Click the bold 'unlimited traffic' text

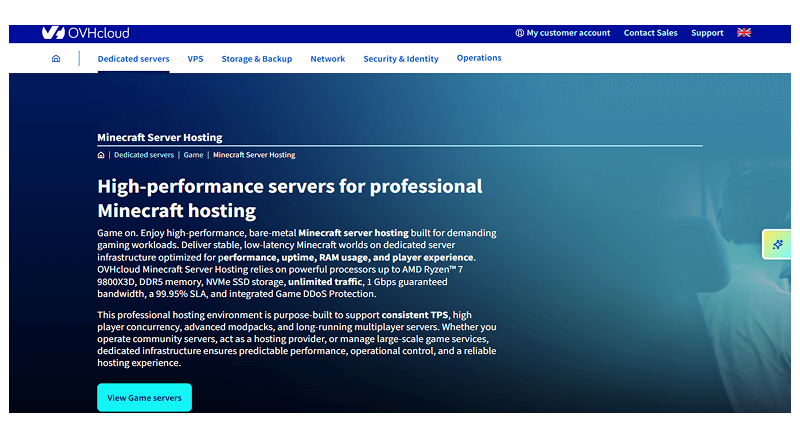tap(325, 282)
